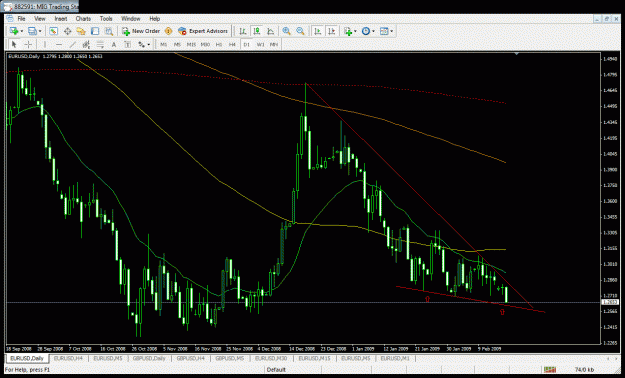Screen dimensions: 625x378
Task: Switch to W1 weekly timeframe
Action: 260,45
